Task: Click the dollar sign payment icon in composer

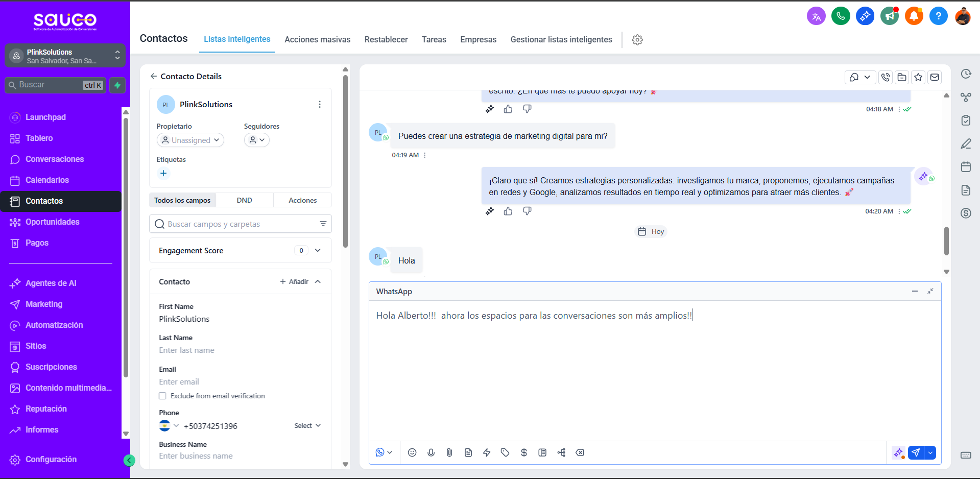Action: click(524, 452)
